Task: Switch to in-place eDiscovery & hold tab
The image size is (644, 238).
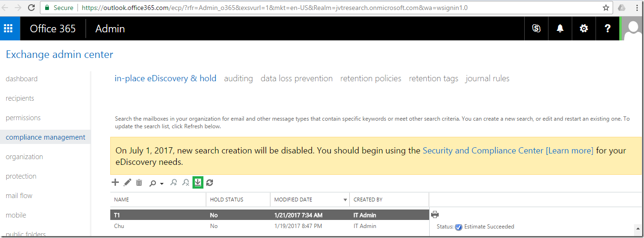Action: tap(165, 78)
